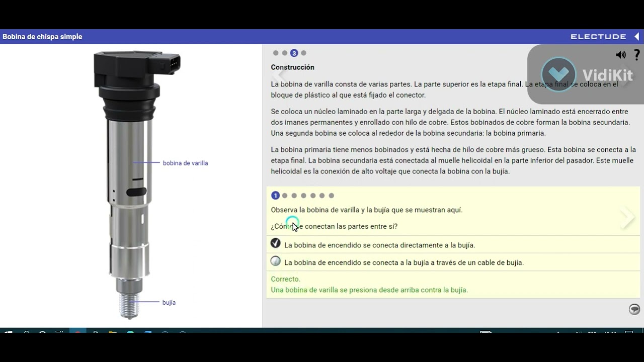Open the comment bubble icon at bottom right
The image size is (644, 362).
pos(634,309)
